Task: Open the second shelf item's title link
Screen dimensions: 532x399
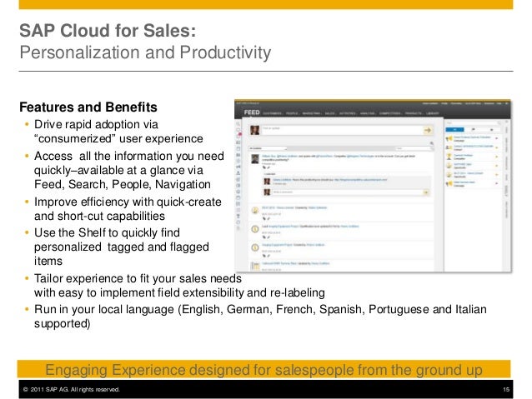Action: 473,146
